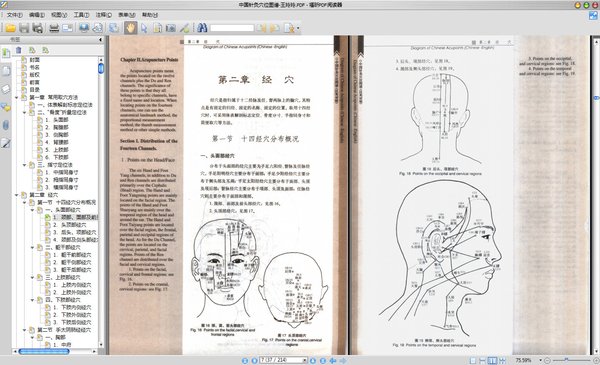The width and height of the screenshot is (600, 365).
Task: Go to next page button
Action: pyautogui.click(x=313, y=360)
